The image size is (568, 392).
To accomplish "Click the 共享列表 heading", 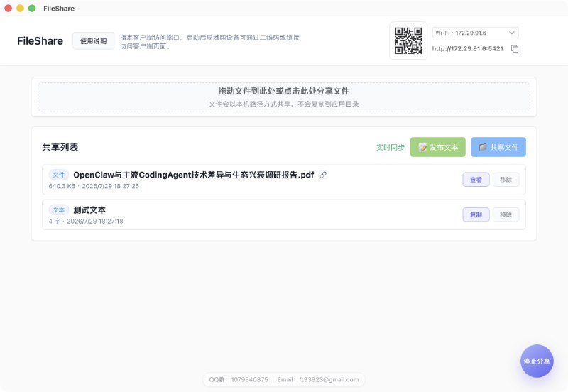I will point(60,147).
